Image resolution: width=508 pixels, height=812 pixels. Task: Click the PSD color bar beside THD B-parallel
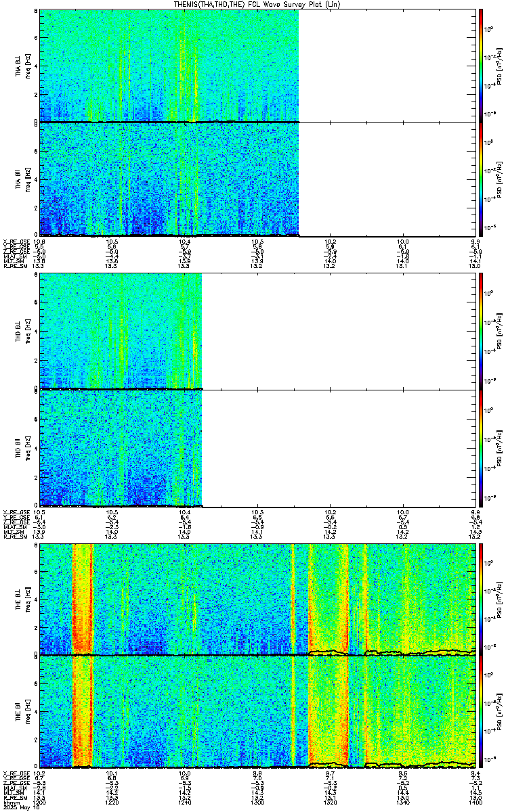(481, 447)
